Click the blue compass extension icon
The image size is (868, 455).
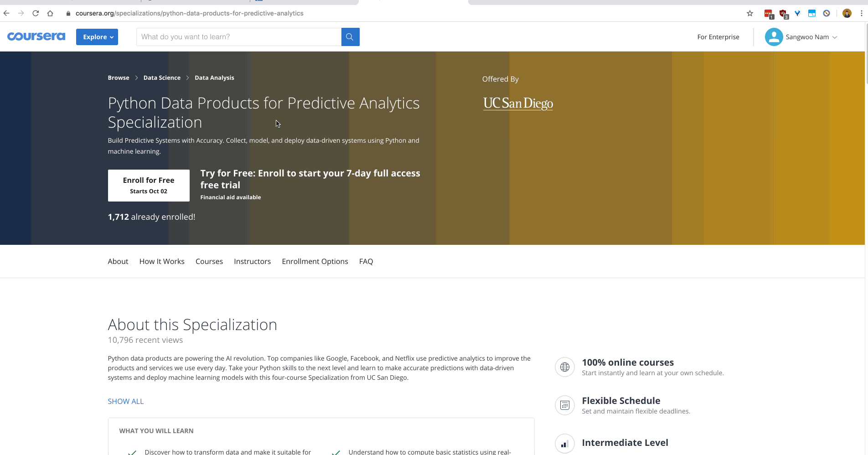coord(827,13)
